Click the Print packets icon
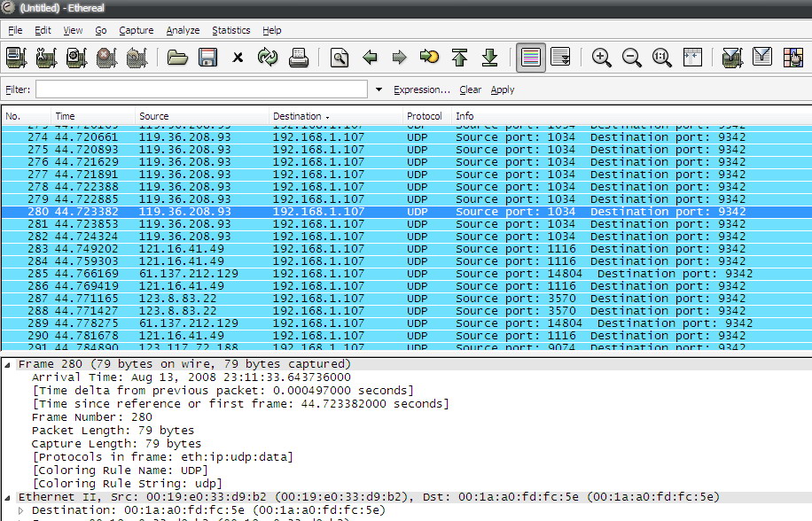 [x=298, y=58]
